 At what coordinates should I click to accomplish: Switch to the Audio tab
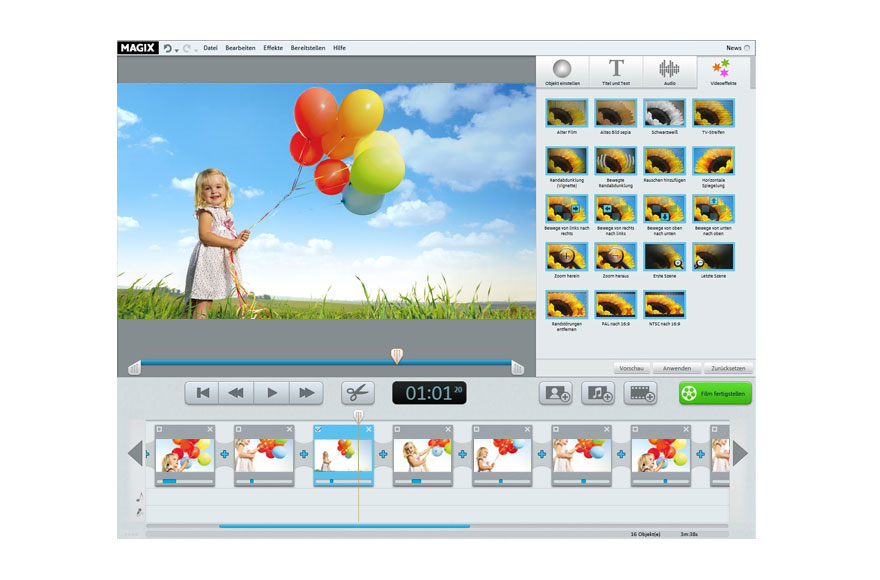point(670,72)
